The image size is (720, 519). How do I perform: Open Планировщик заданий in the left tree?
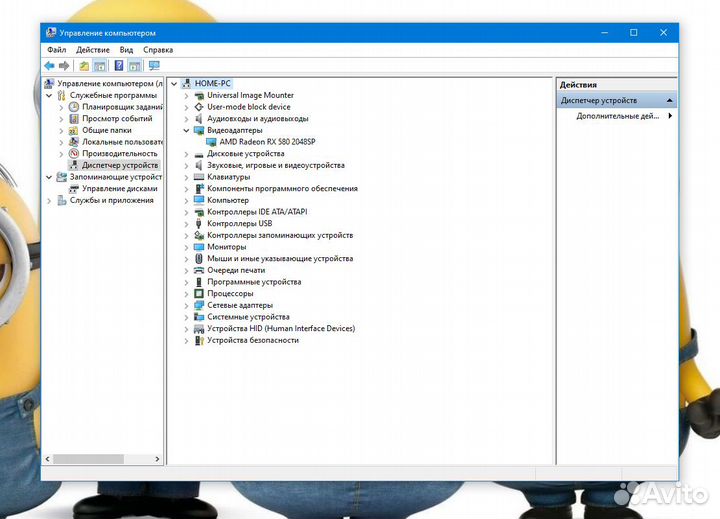click(x=122, y=107)
